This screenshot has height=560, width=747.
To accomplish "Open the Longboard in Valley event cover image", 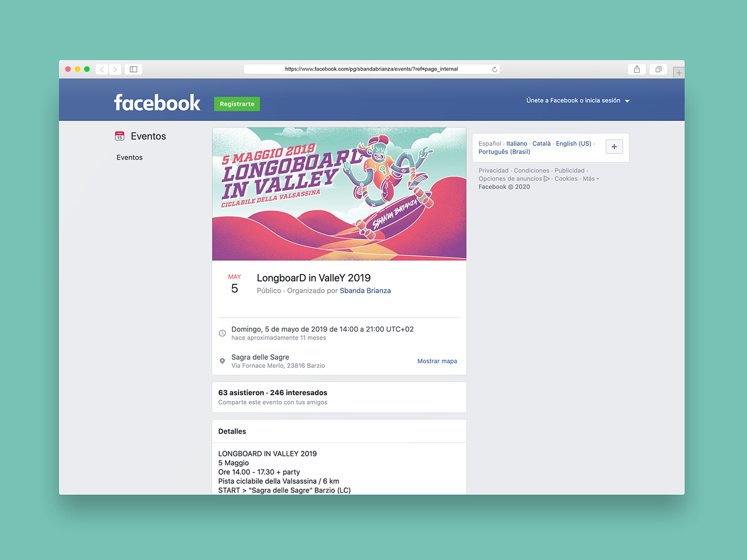I will pyautogui.click(x=339, y=194).
